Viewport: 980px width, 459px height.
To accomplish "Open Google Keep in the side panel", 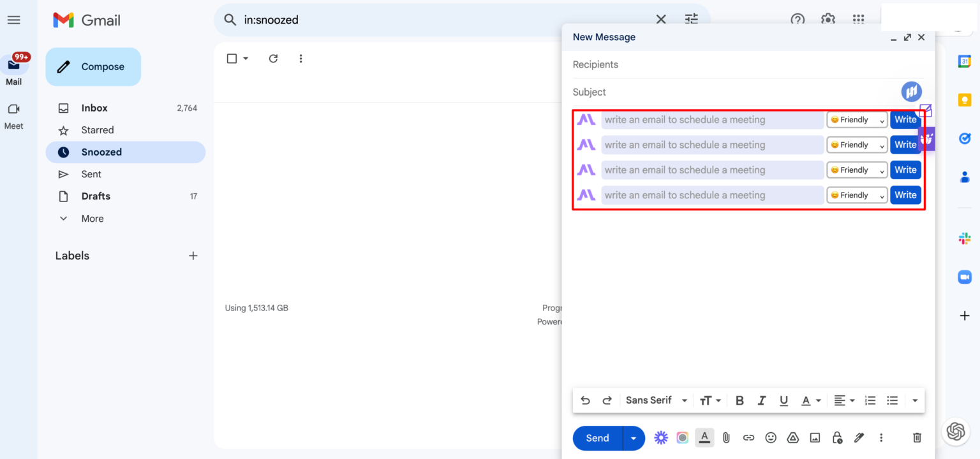I will click(x=965, y=100).
